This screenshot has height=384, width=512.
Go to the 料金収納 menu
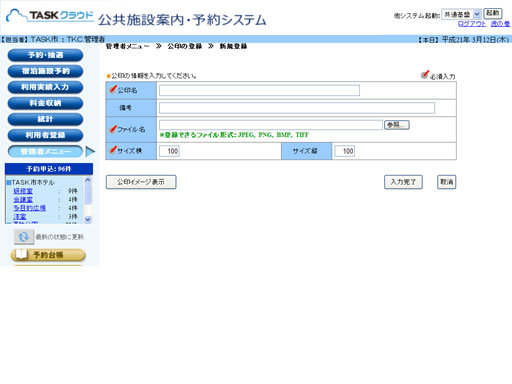click(x=45, y=103)
